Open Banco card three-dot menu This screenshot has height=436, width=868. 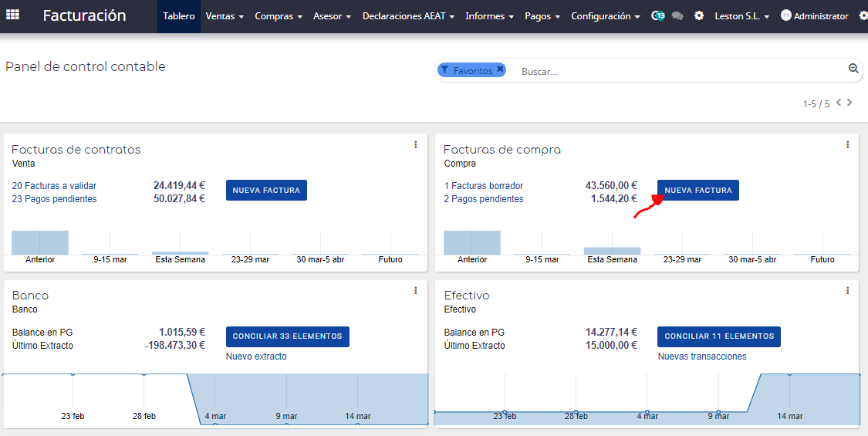point(416,290)
